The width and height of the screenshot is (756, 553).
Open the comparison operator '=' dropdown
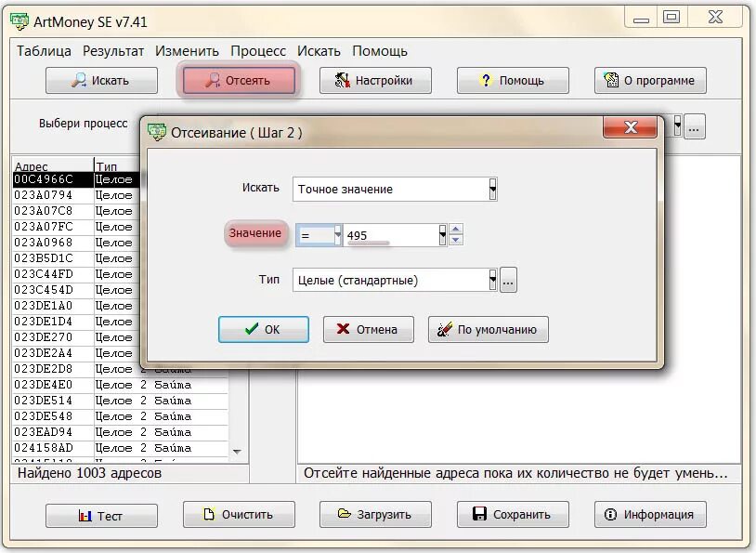click(337, 235)
